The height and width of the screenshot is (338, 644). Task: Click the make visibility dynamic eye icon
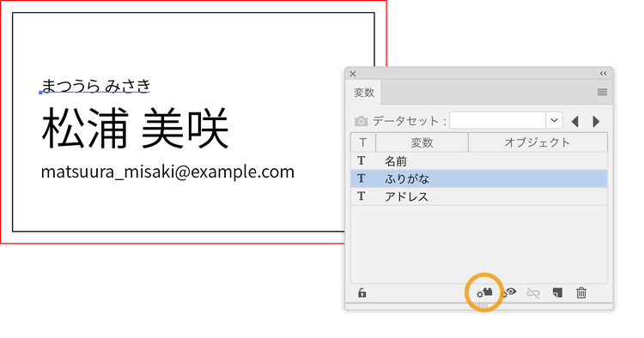[509, 293]
